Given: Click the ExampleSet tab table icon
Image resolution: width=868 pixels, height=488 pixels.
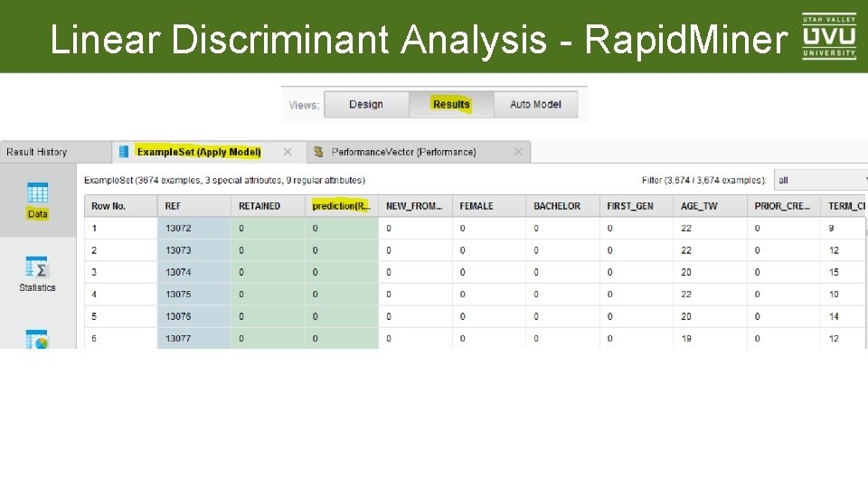Looking at the screenshot, I should tap(124, 152).
